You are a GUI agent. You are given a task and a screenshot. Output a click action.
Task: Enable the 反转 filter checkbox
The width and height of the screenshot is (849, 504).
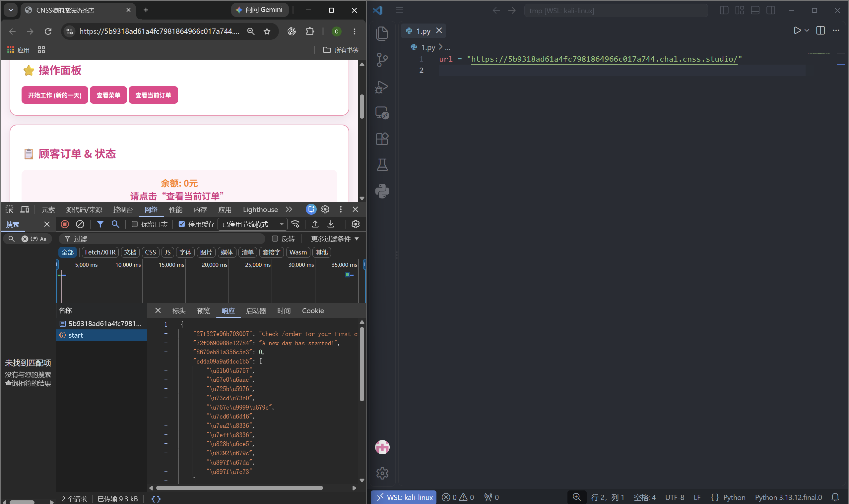pos(275,239)
